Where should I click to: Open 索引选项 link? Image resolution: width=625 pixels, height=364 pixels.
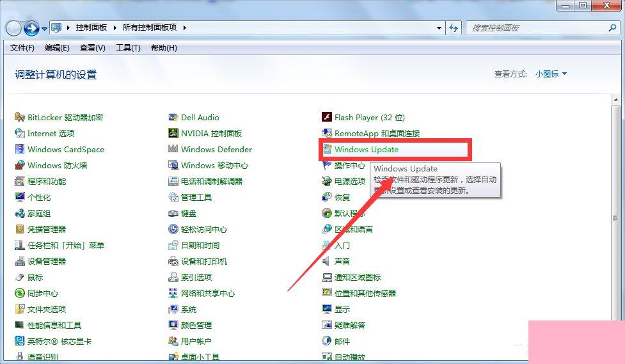(196, 277)
